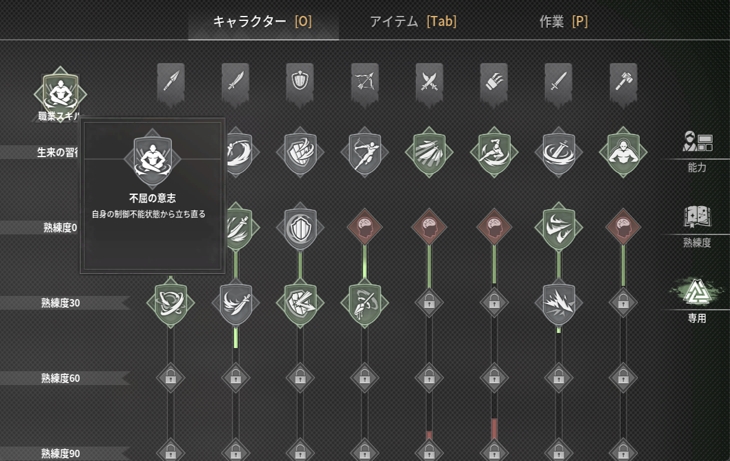Click the meditating figure 職業スキル icon
This screenshot has width=730, height=461.
[x=61, y=93]
